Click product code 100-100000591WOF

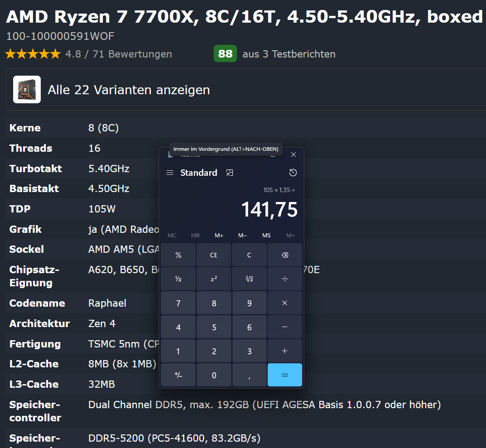pos(60,36)
